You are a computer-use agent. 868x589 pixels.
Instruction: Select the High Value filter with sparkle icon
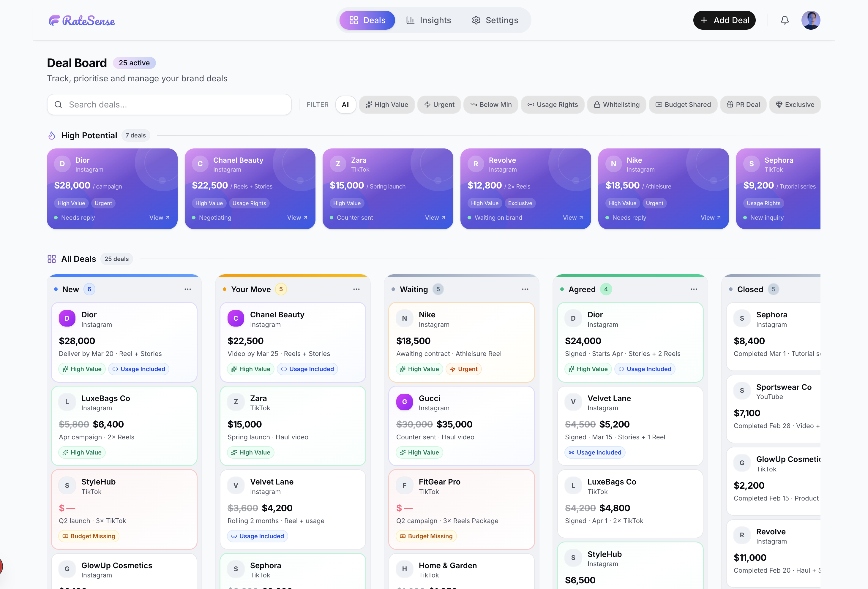[386, 104]
